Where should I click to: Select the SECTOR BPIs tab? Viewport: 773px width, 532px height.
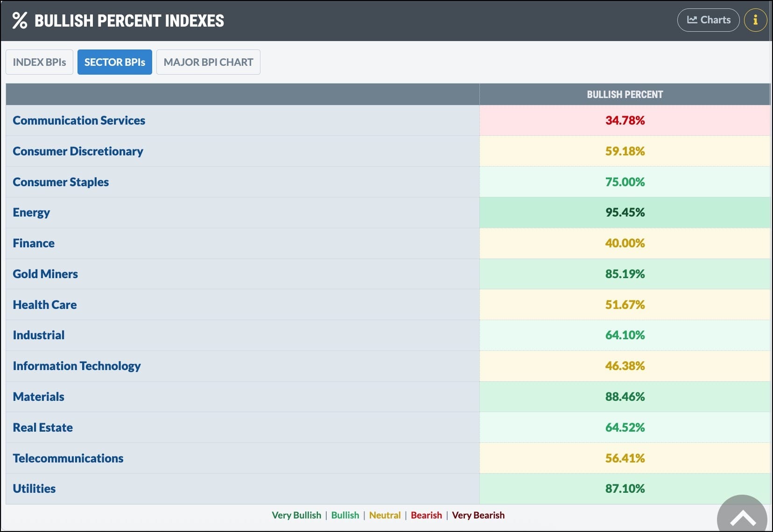(x=115, y=62)
